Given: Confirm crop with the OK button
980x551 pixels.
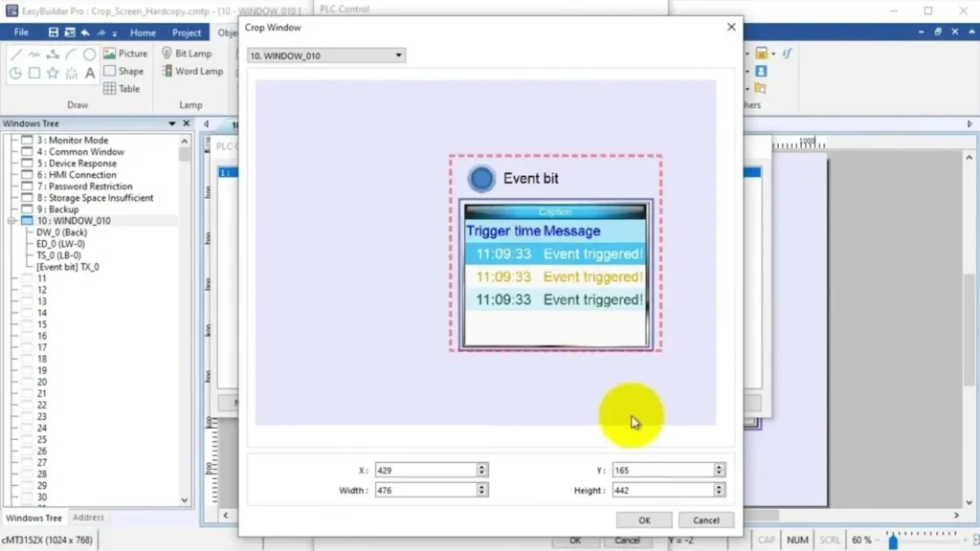Looking at the screenshot, I should pyautogui.click(x=644, y=520).
